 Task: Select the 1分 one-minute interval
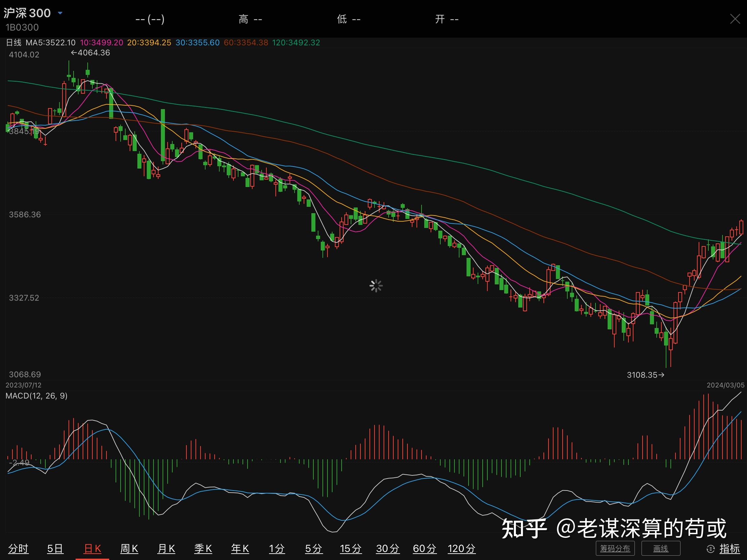pyautogui.click(x=276, y=549)
